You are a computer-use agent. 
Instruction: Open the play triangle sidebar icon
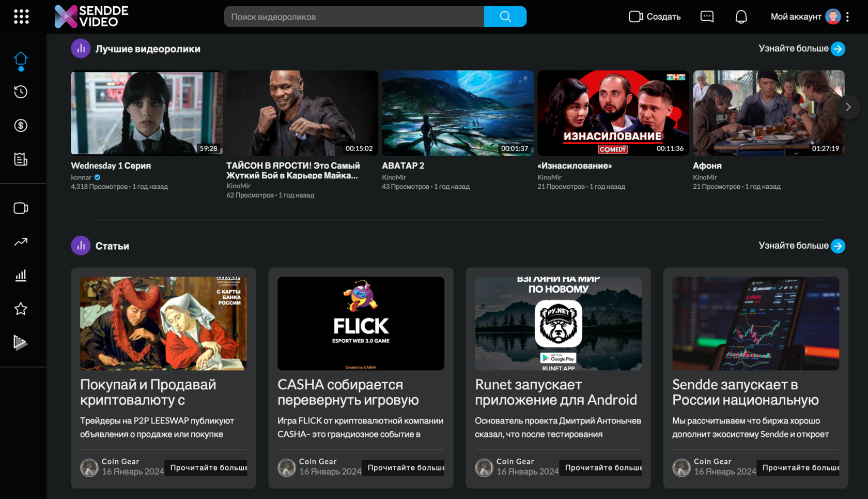[x=20, y=342]
